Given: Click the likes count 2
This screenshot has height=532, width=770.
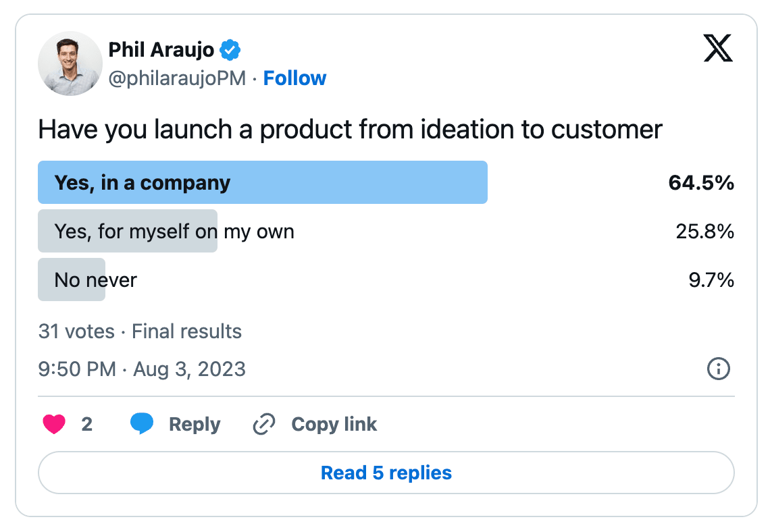Looking at the screenshot, I should 87,424.
